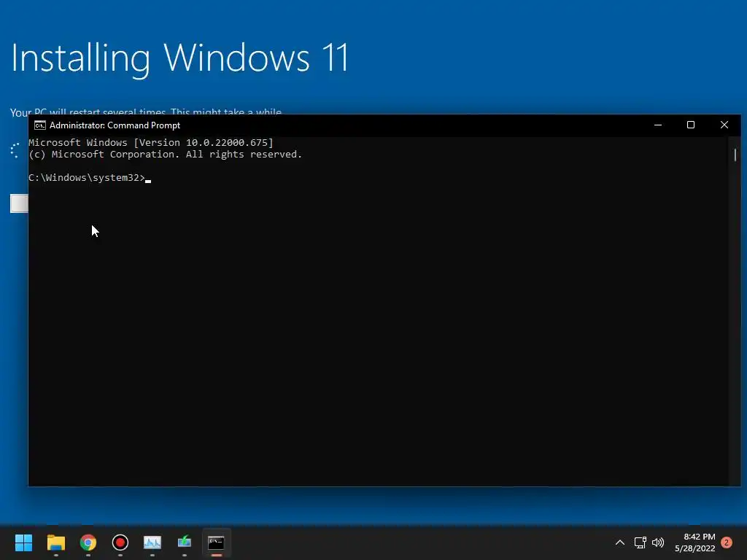Close the Administrator Command Prompt window
The image size is (747, 560).
724,125
